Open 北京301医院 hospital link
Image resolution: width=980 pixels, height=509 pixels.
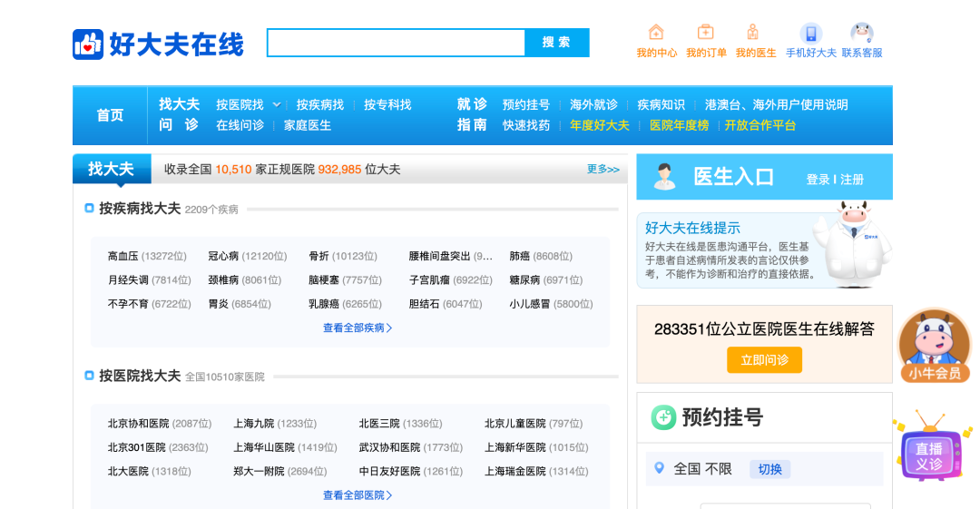(137, 447)
